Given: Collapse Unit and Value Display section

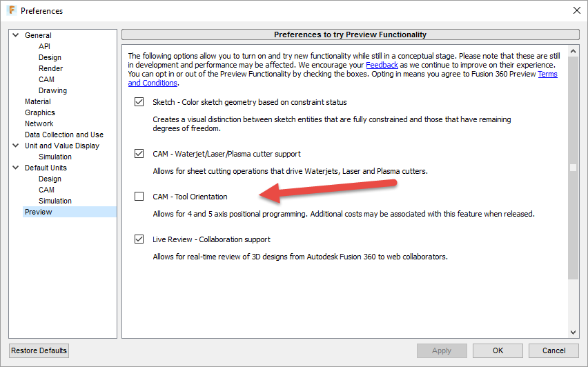Looking at the screenshot, I should coord(15,146).
